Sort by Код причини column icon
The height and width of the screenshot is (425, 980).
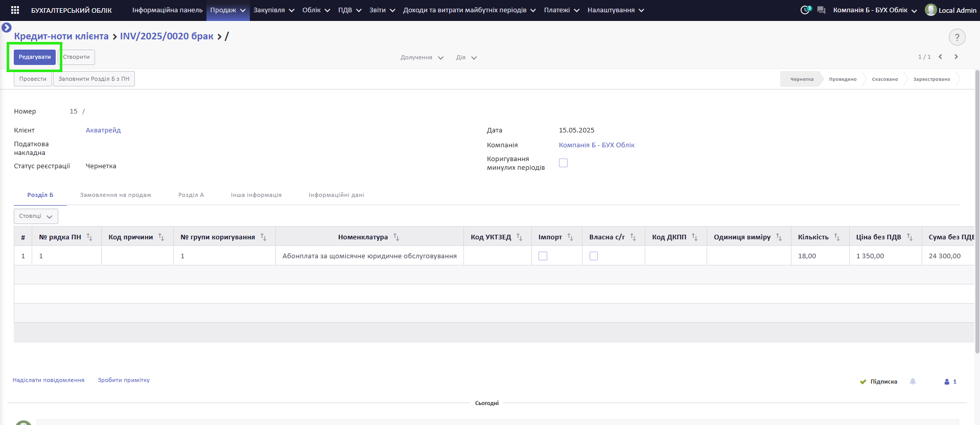point(161,237)
